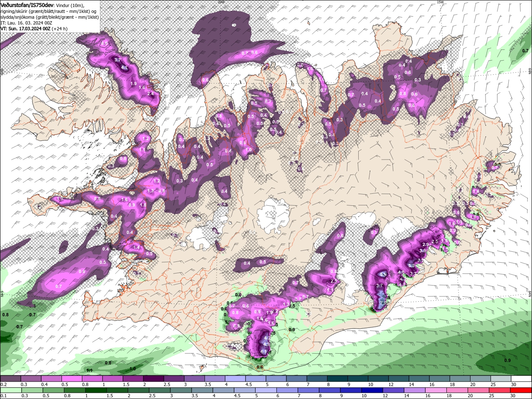Click the '2.9' snowfall value on the map
Screen dimensions: 532x399
click(x=425, y=244)
